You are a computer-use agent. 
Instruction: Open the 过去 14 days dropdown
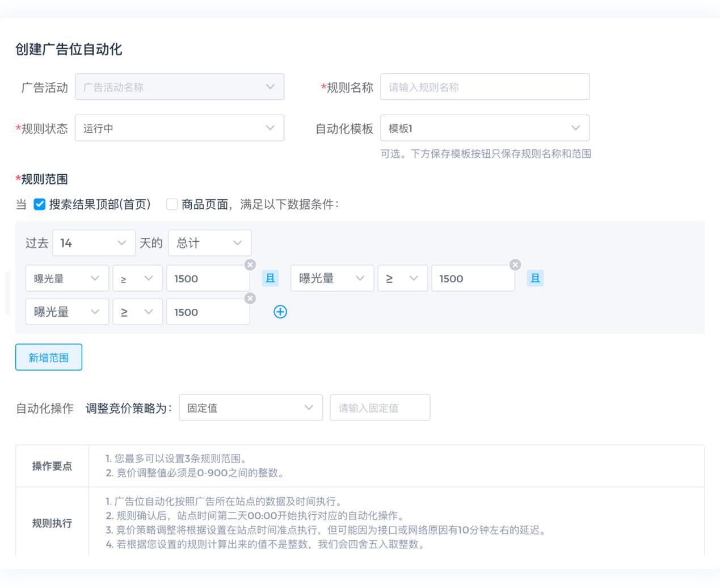pos(94,243)
